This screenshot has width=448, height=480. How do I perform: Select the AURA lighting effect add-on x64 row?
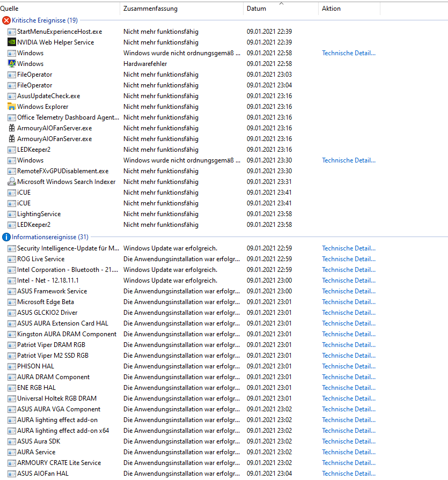pos(190,431)
